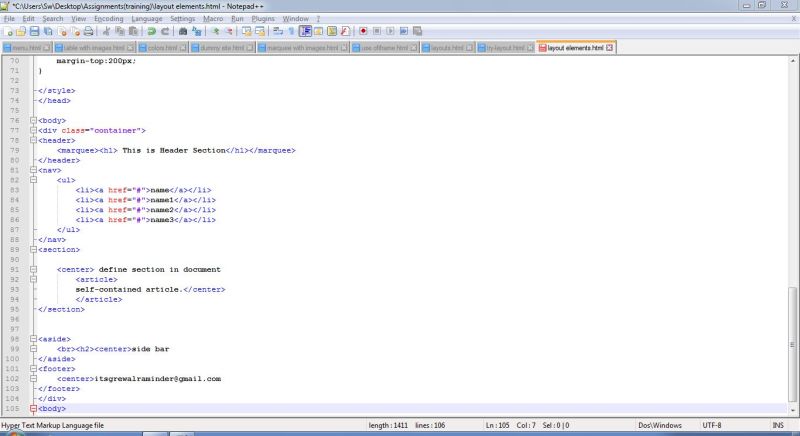Click the Zoom In toolbar icon

pos(216,32)
